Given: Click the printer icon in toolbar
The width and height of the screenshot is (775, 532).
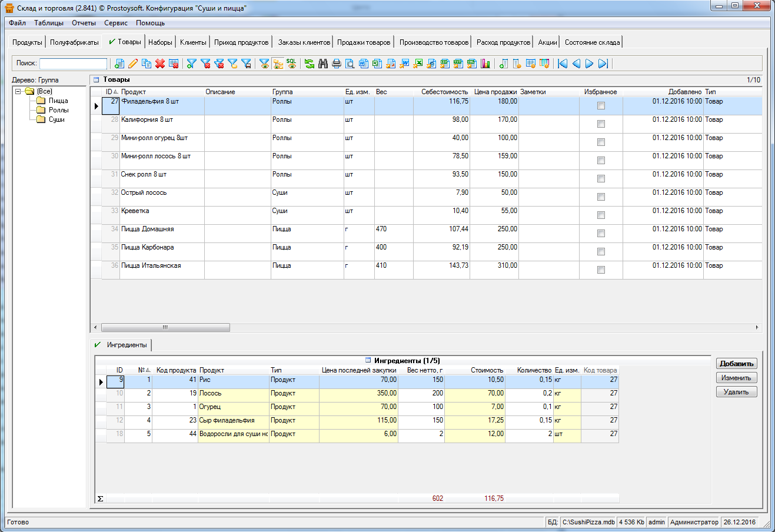Looking at the screenshot, I should point(337,64).
